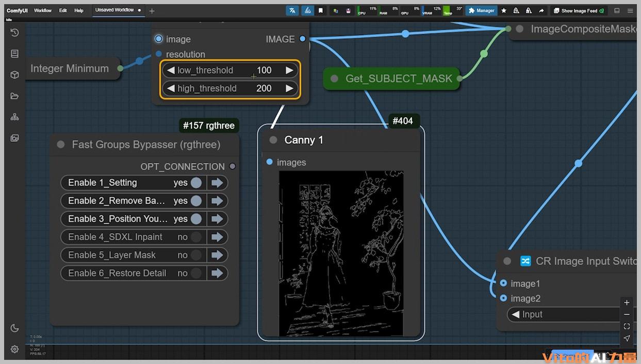Increase high_threshold with right arrow
641x364 pixels.
click(x=289, y=88)
